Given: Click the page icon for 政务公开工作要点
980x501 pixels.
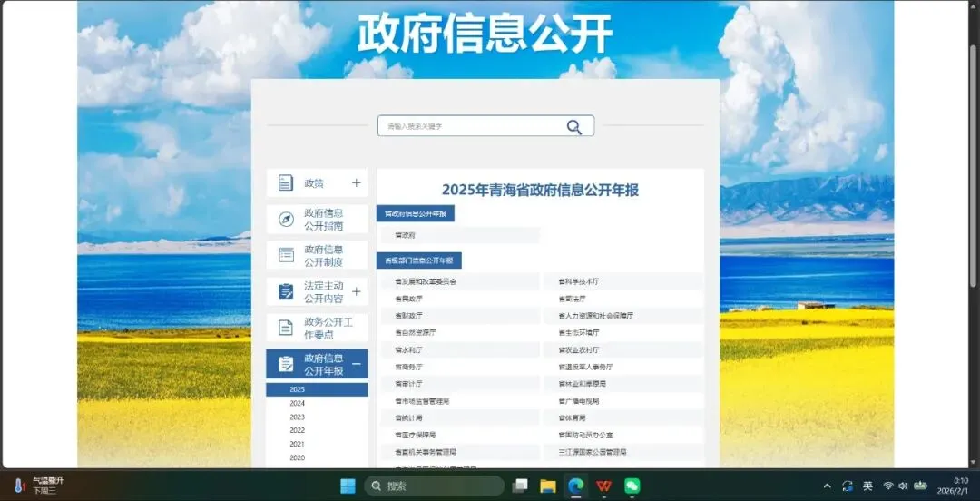Looking at the screenshot, I should tap(286, 328).
